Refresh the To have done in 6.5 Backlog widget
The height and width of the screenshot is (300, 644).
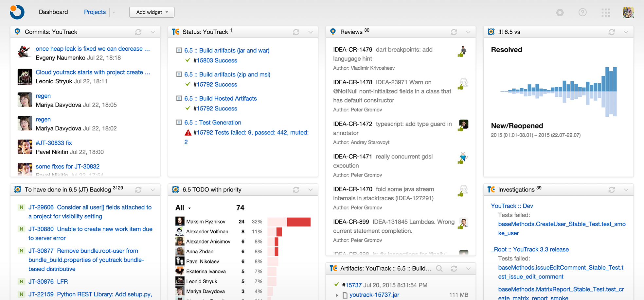[138, 190]
